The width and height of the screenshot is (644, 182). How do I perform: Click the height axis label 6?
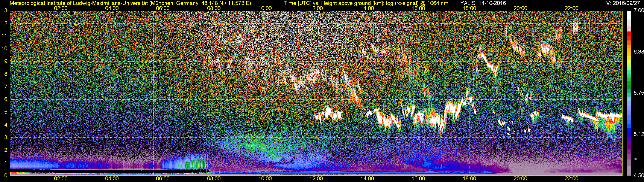6,100
